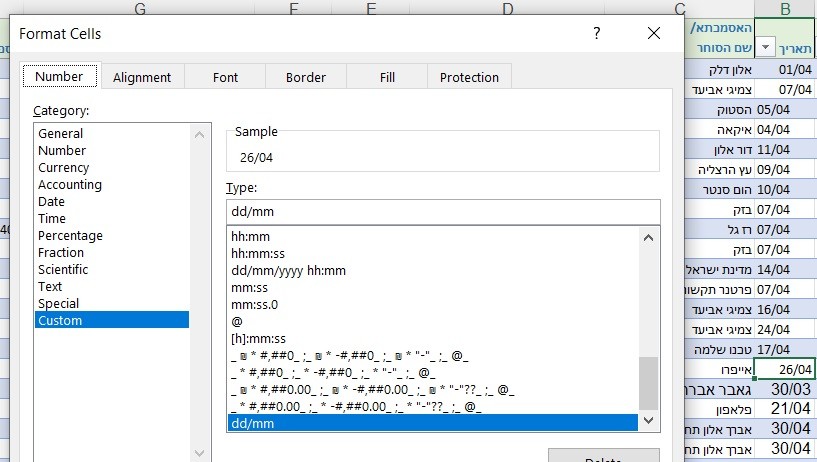Screen dimensions: 817x462
Task: Select the Date category
Action: click(x=112, y=202)
